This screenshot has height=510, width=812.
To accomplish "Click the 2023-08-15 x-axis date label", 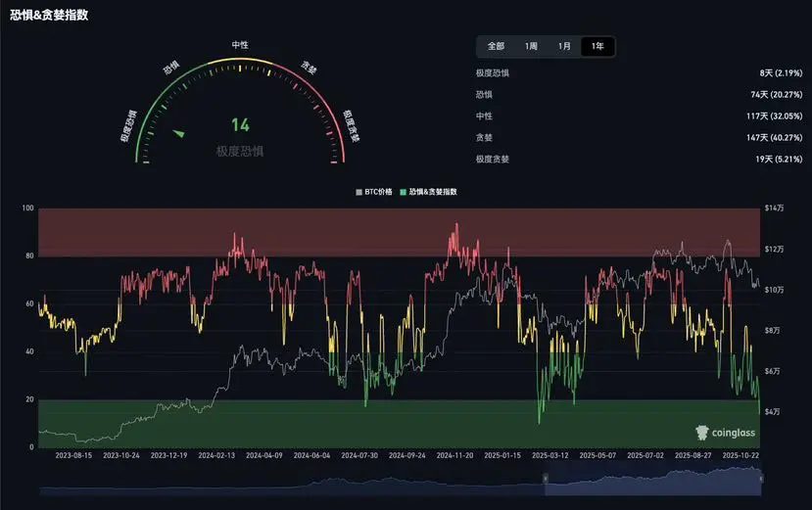I will 73,455.
